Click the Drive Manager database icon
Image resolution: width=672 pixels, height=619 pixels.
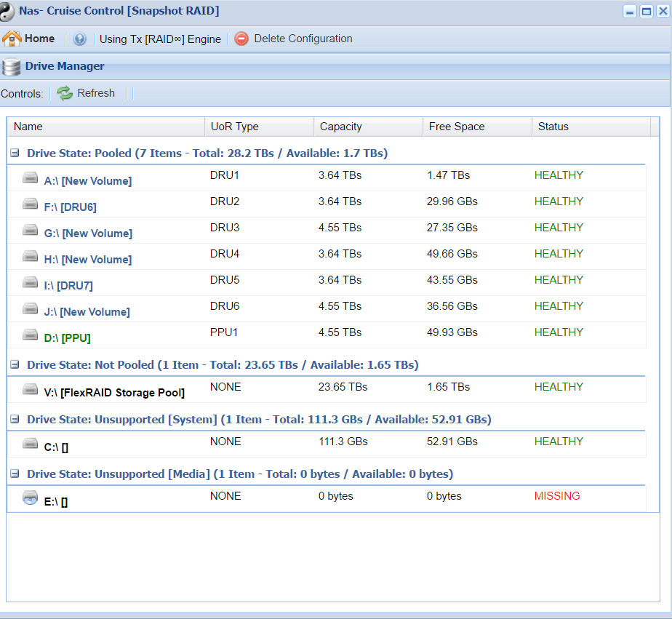11,67
